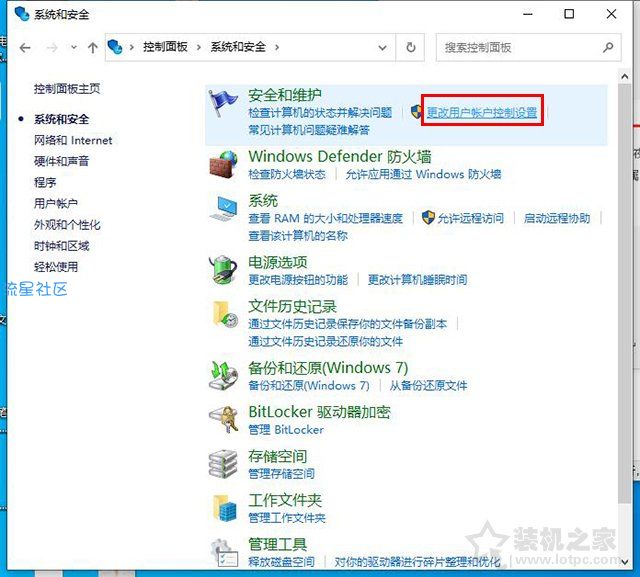
Task: Click the shield icon beside 更改用户帐户控制设置
Action: (x=416, y=111)
